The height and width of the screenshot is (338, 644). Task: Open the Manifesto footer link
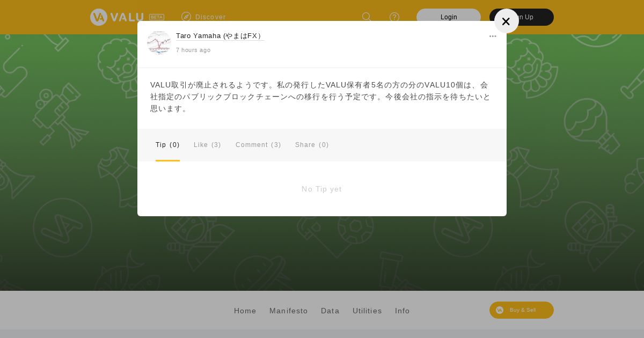tap(289, 311)
